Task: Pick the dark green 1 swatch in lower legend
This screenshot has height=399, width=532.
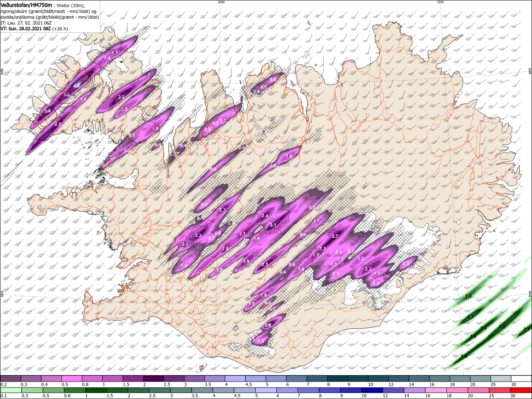Action: point(96,390)
